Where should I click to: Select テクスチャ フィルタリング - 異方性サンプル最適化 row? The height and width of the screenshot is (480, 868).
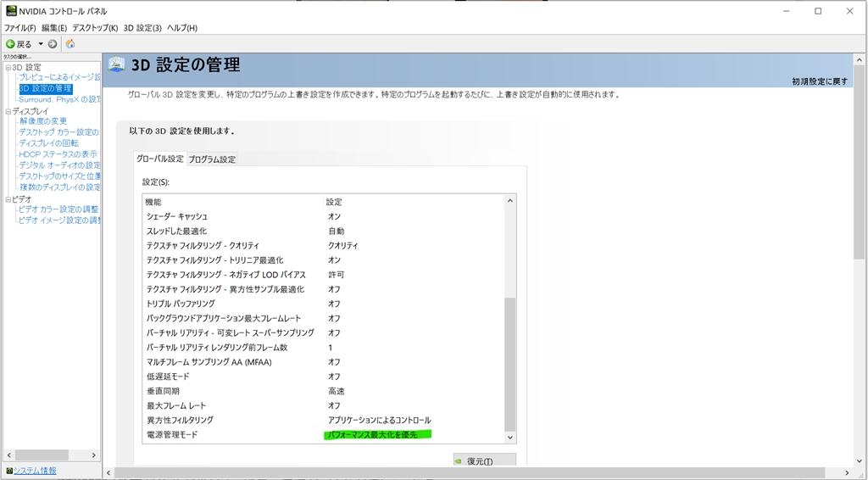pyautogui.click(x=324, y=289)
